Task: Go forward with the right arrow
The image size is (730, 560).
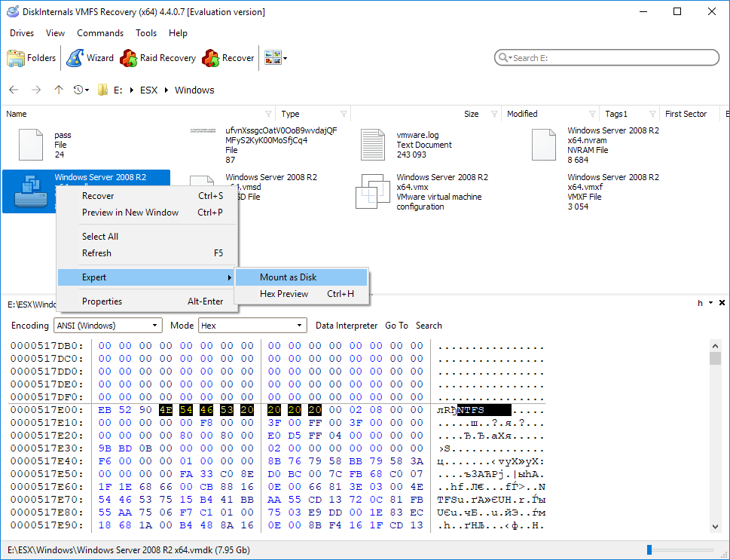Action: [36, 90]
